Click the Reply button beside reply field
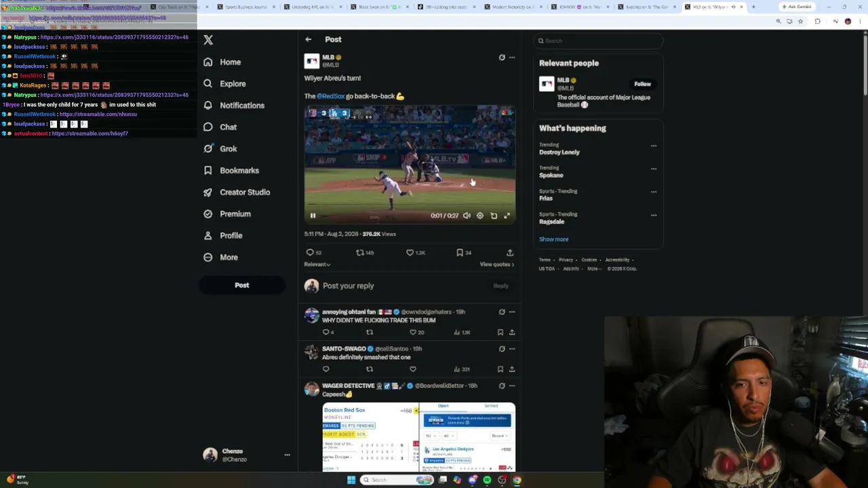The height and width of the screenshot is (488, 868). tap(500, 286)
